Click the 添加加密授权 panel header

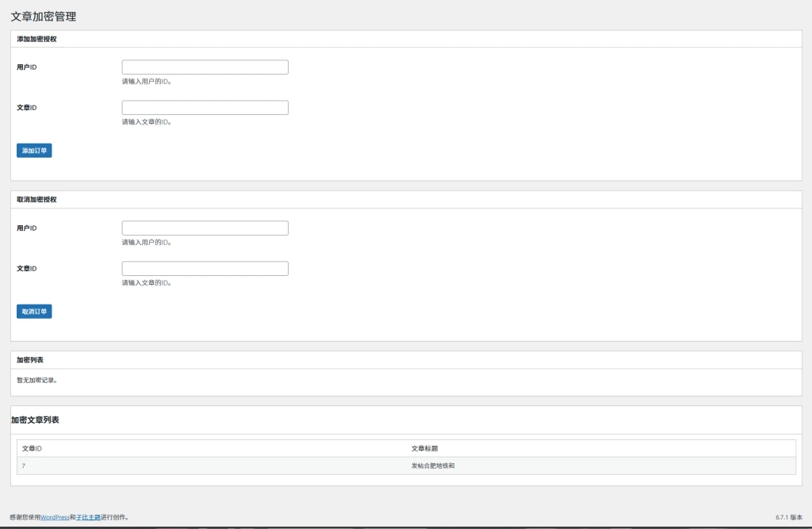pos(36,39)
